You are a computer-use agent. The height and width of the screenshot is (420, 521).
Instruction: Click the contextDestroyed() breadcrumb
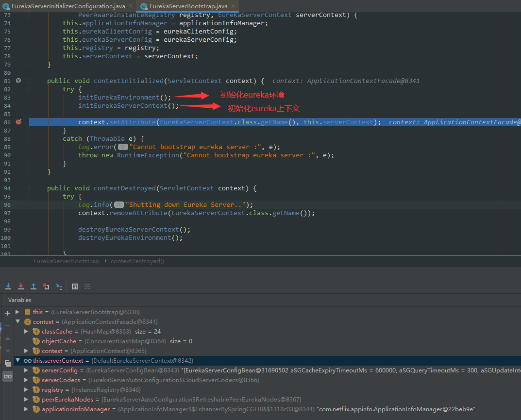click(137, 261)
